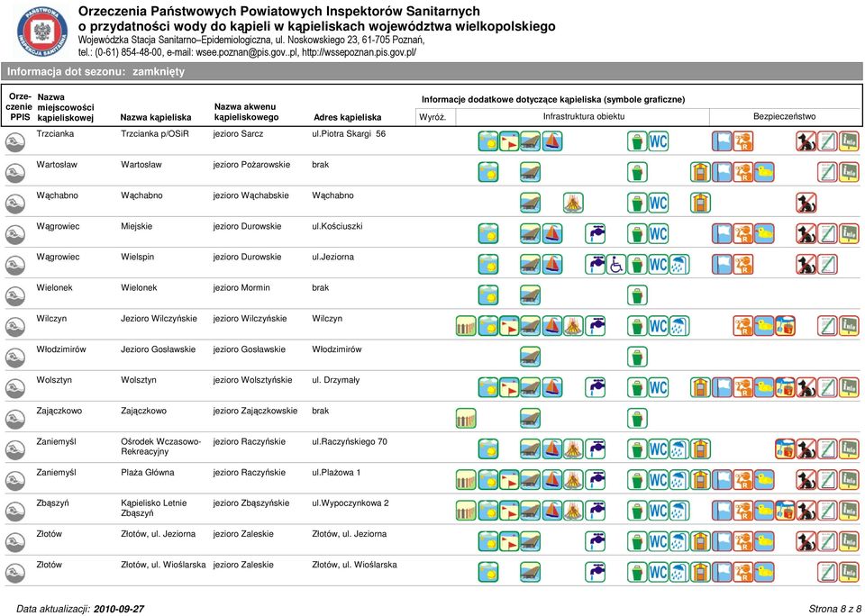Screen dimensions: 865x616
Task: Click the 'Trzcianka p/OSiR' cell
Action: 155,134
